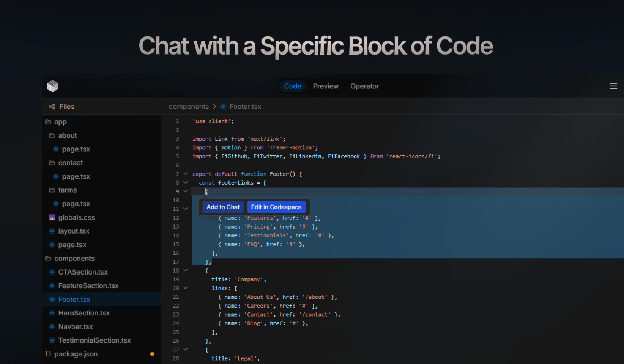624x364 pixels.
Task: Collapse the fold arrow at line 9
Action: point(186,191)
